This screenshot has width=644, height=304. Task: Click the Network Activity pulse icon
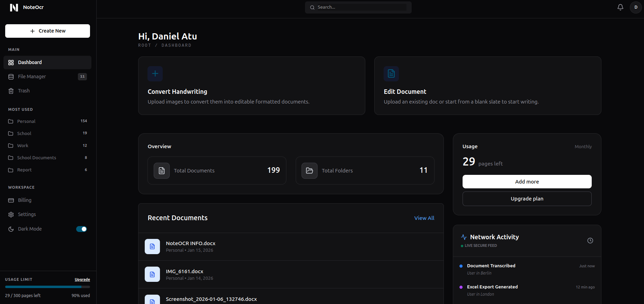pyautogui.click(x=464, y=237)
